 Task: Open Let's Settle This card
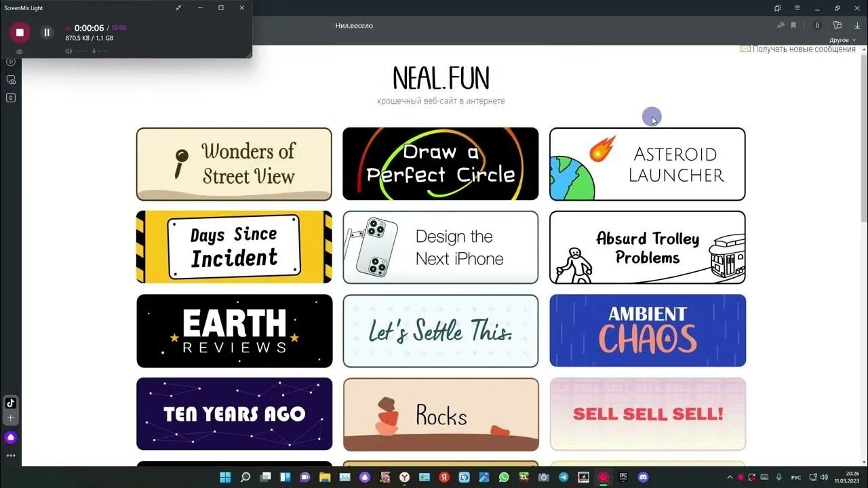coord(441,331)
